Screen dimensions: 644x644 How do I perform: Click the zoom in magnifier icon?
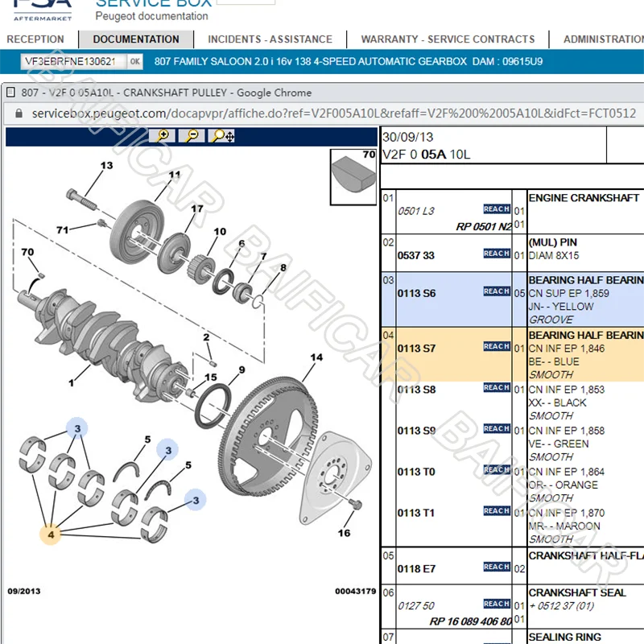(x=163, y=135)
